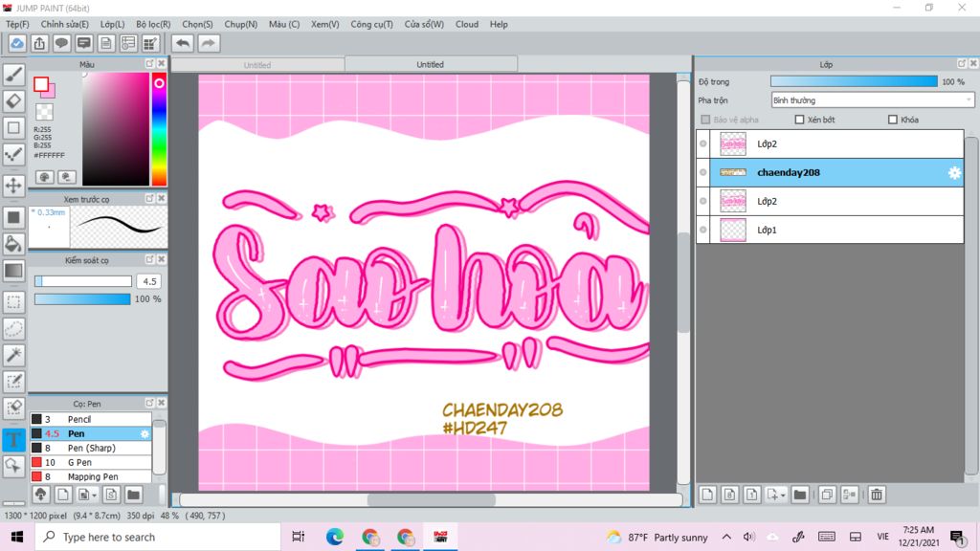The width and height of the screenshot is (980, 551).
Task: Select the G Pen brush
Action: pyautogui.click(x=91, y=462)
